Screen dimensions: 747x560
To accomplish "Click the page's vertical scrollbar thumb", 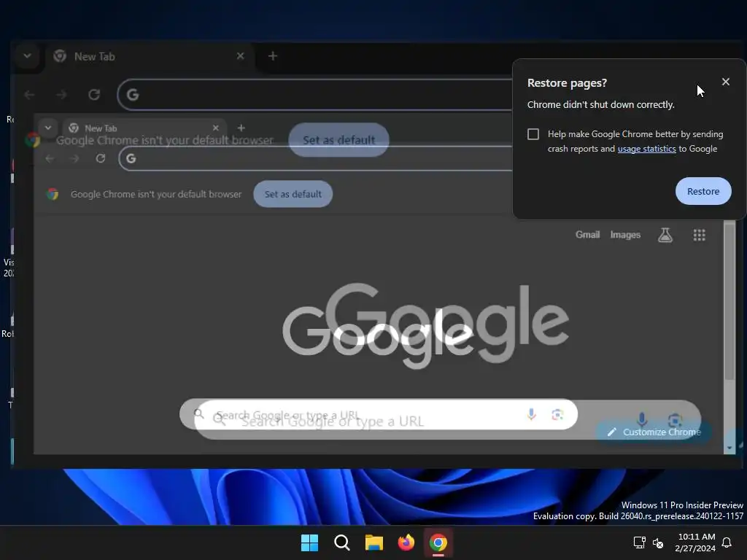I will tap(729, 303).
